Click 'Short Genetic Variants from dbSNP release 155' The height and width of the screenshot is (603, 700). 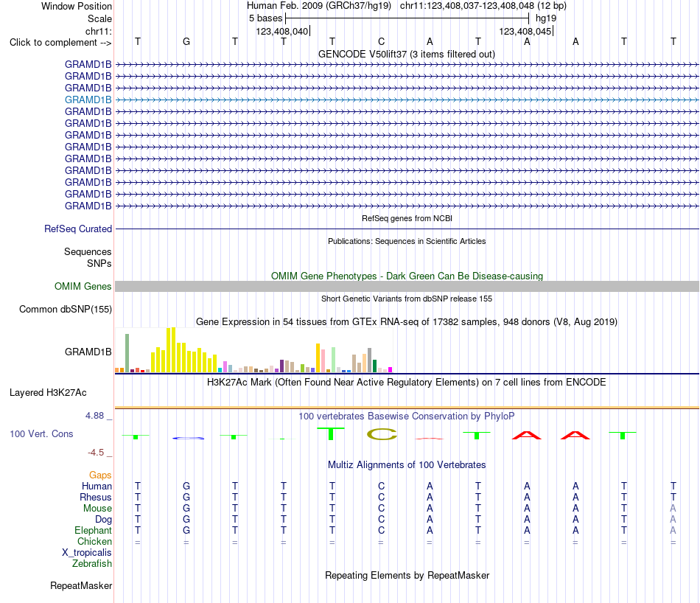pos(407,299)
